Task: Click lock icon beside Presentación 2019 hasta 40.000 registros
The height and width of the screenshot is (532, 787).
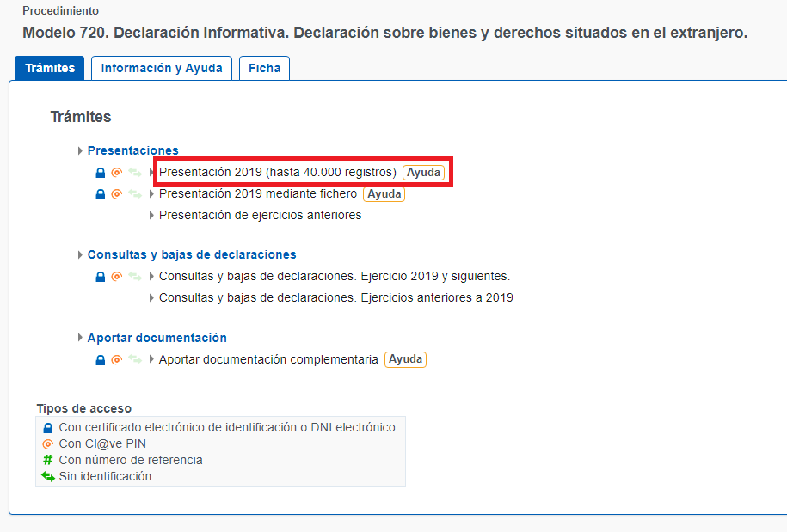Action: [x=101, y=173]
